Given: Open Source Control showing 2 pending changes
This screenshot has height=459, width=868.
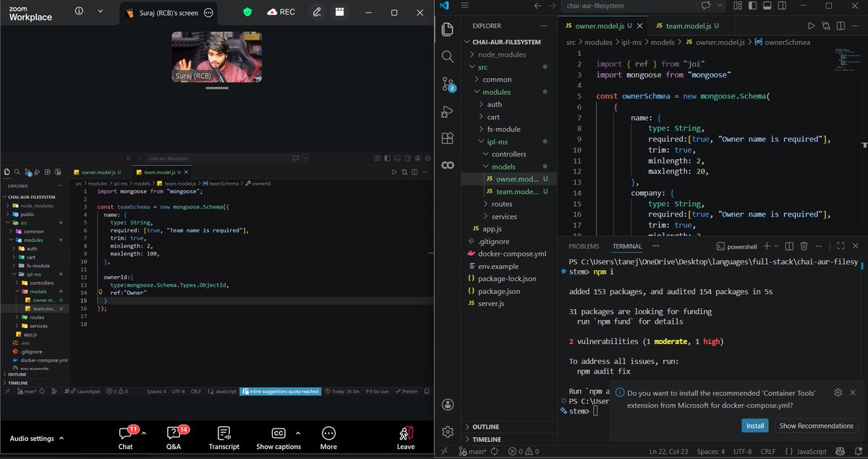Looking at the screenshot, I should 448,84.
